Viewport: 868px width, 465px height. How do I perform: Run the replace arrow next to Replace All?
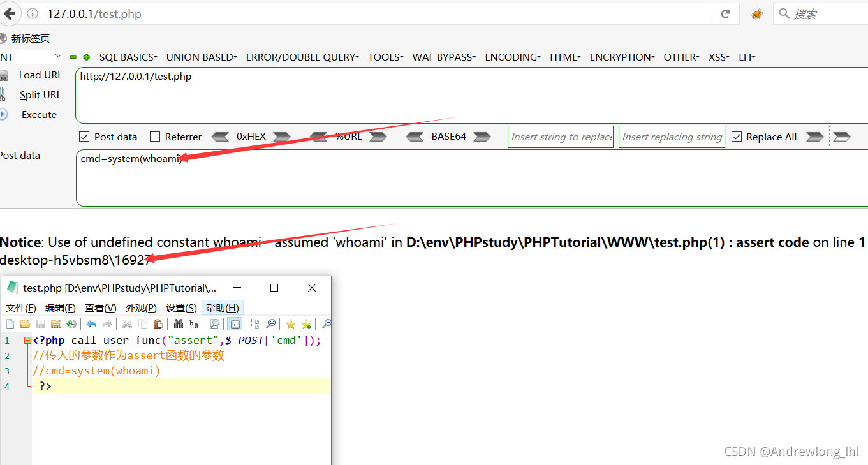(x=814, y=137)
